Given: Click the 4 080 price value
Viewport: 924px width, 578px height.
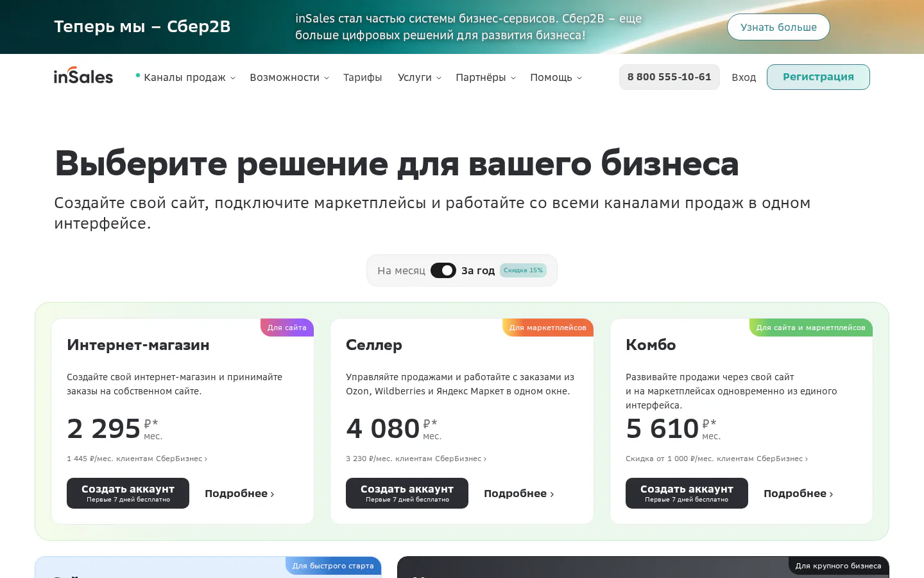Looking at the screenshot, I should pyautogui.click(x=383, y=428).
